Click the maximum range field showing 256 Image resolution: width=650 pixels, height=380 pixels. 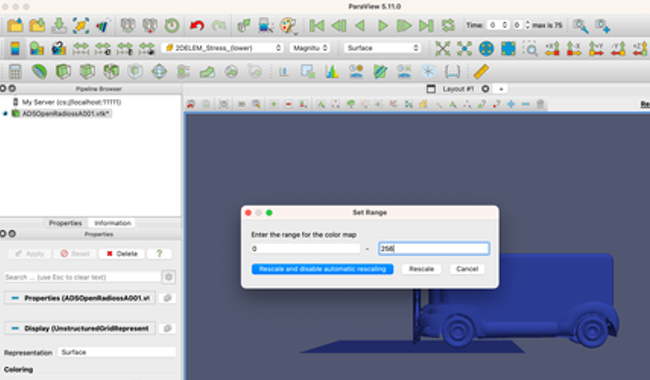[434, 249]
